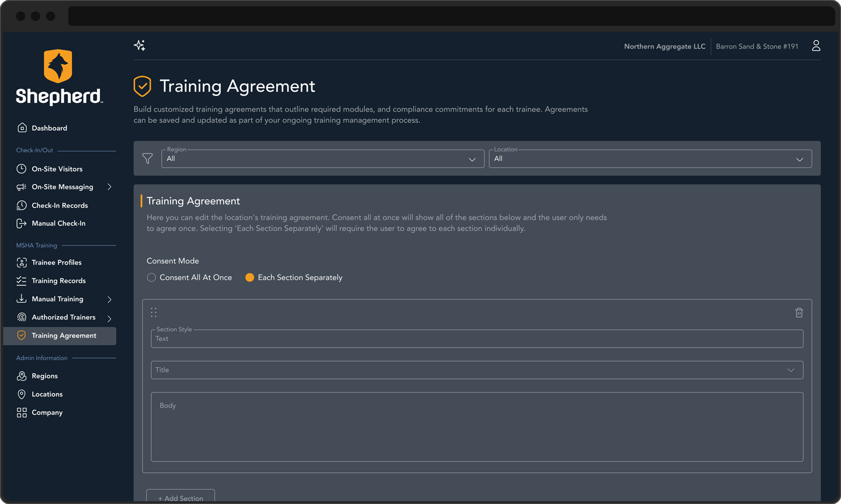Click the filter funnel icon
This screenshot has width=841, height=504.
point(147,158)
